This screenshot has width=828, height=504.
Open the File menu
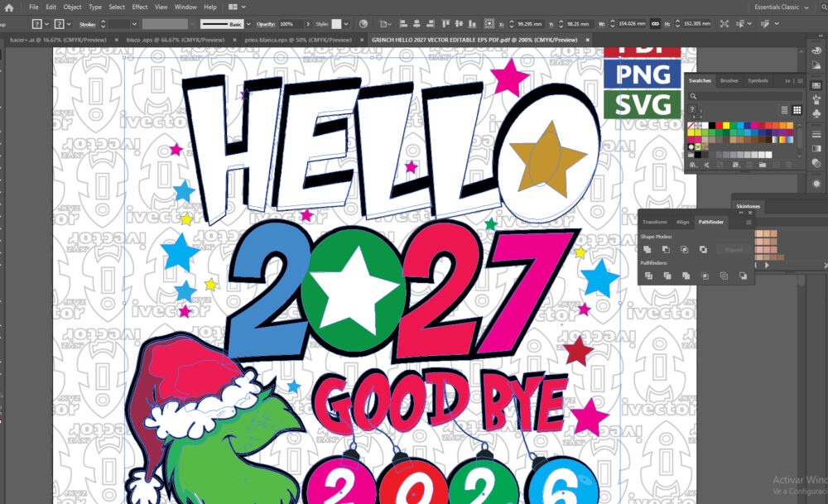pos(34,7)
